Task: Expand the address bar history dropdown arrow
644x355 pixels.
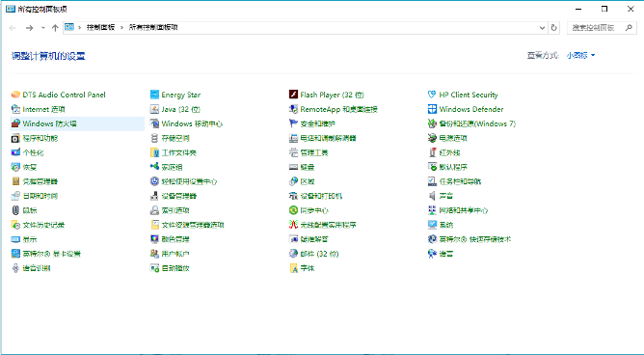Action: point(542,28)
